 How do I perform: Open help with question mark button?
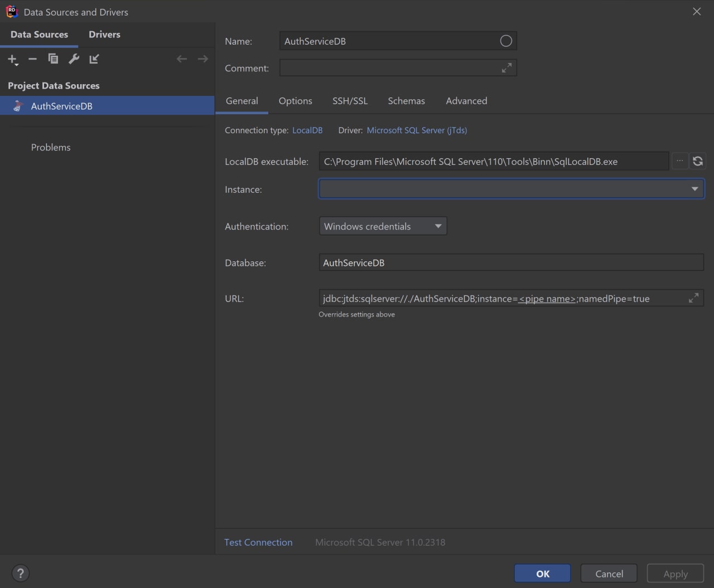(20, 573)
